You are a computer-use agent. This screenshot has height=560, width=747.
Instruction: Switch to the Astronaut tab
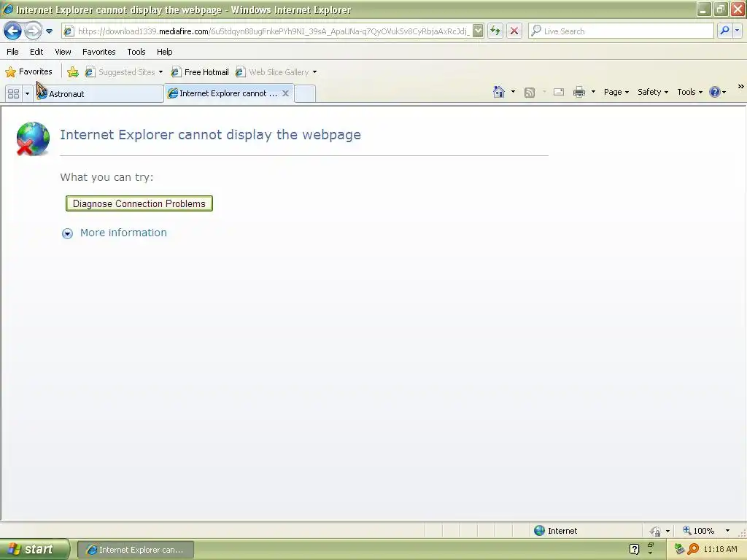click(x=99, y=94)
